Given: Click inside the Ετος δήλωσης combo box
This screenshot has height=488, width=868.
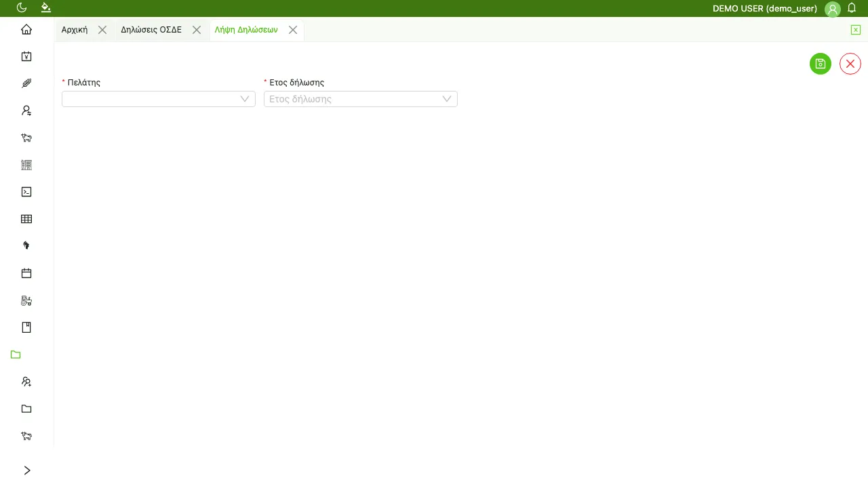Looking at the screenshot, I should pyautogui.click(x=361, y=99).
